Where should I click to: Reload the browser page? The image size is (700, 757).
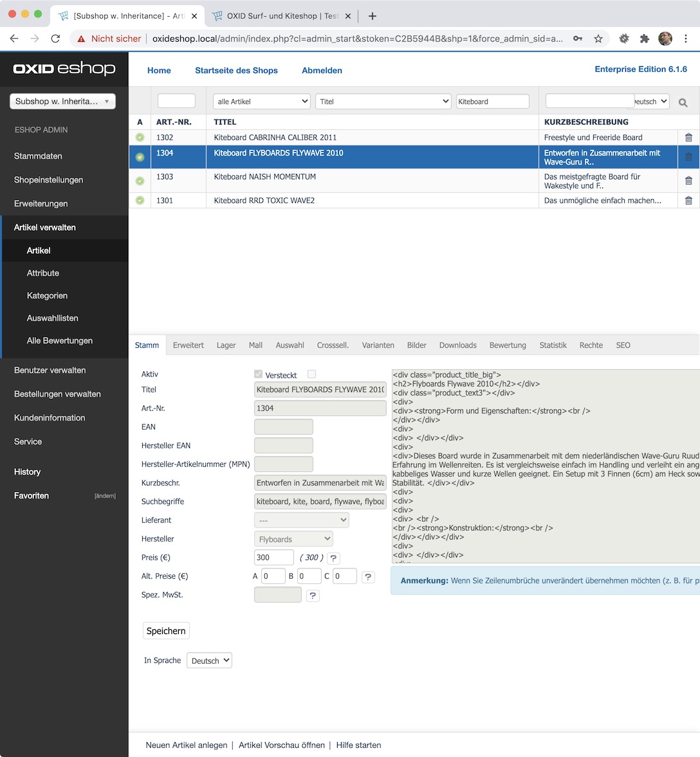pyautogui.click(x=55, y=39)
